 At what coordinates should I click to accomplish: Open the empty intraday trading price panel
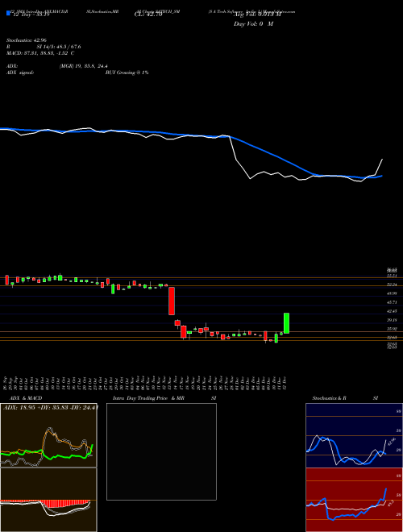click(161, 451)
